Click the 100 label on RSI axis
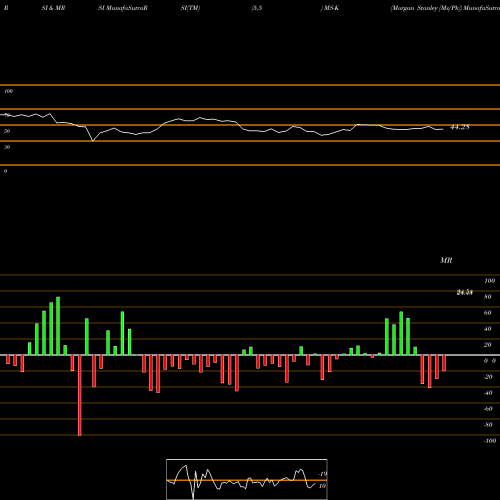This screenshot has width=500, height=500. click(8, 91)
